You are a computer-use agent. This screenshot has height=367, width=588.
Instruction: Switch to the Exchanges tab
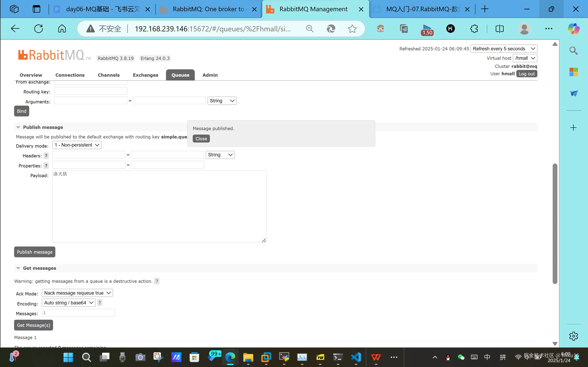(x=145, y=75)
